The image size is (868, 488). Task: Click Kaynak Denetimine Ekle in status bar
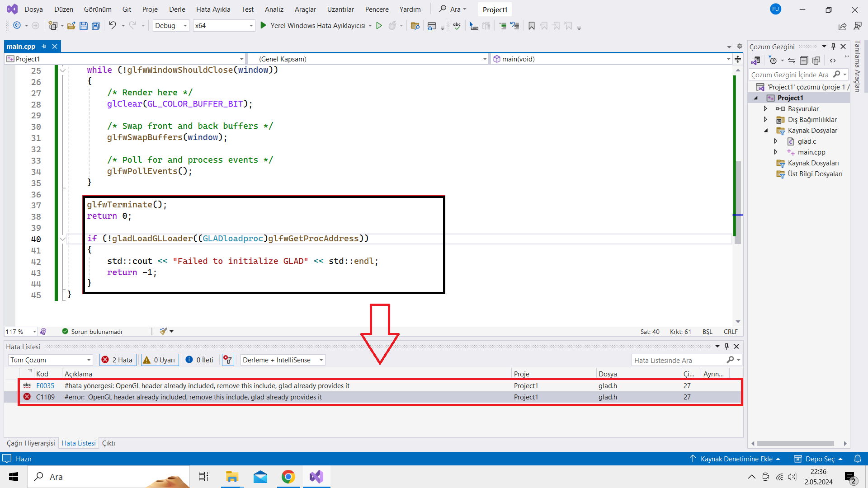click(736, 459)
